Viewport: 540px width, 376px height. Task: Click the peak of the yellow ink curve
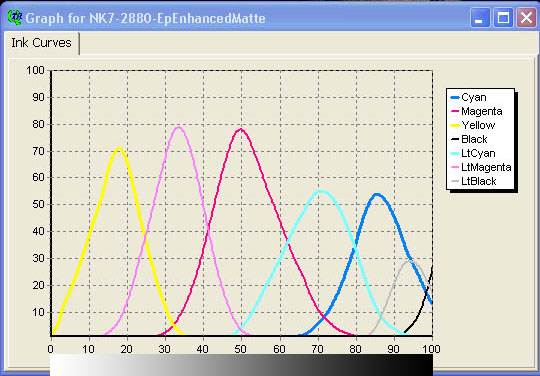[x=119, y=148]
